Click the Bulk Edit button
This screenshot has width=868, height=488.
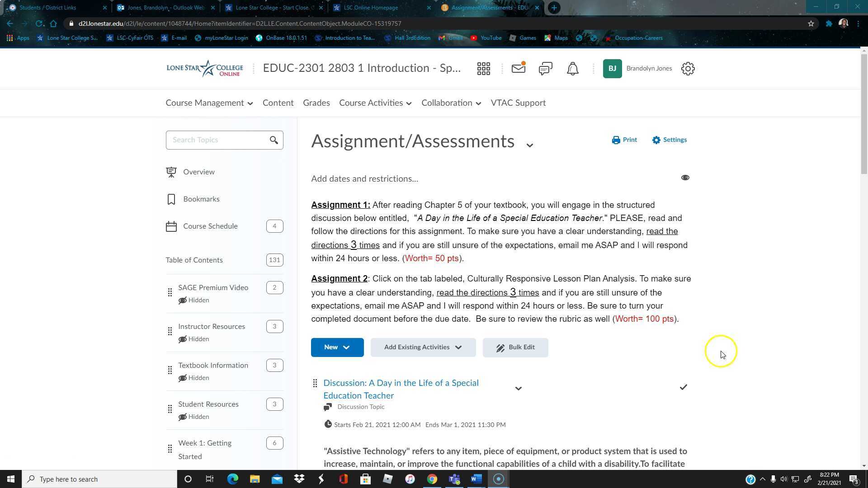coord(515,347)
